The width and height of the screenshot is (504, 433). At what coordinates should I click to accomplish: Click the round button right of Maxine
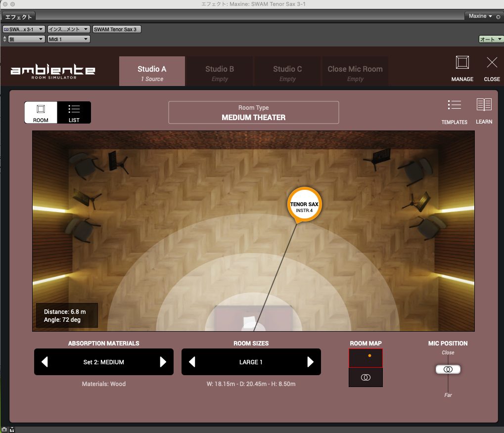coord(498,17)
